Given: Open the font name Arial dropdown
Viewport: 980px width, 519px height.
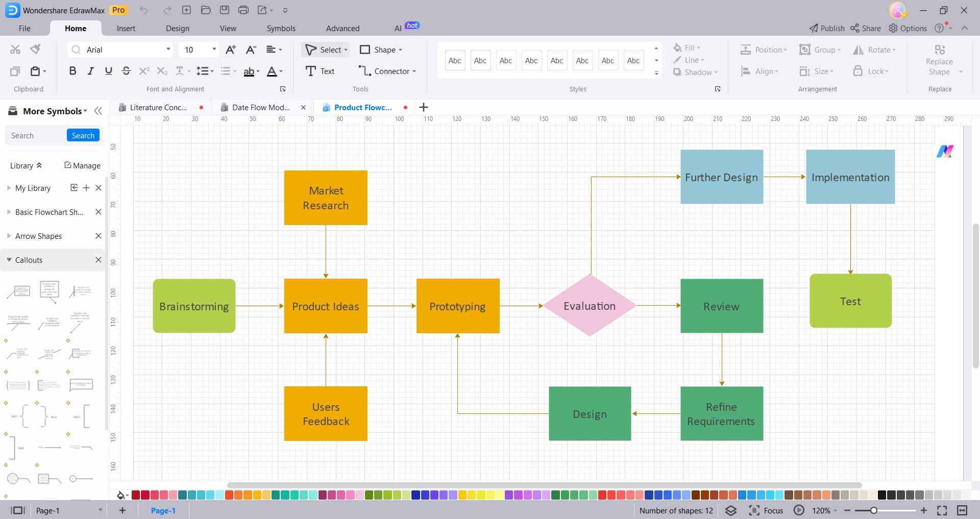Looking at the screenshot, I should (x=168, y=50).
